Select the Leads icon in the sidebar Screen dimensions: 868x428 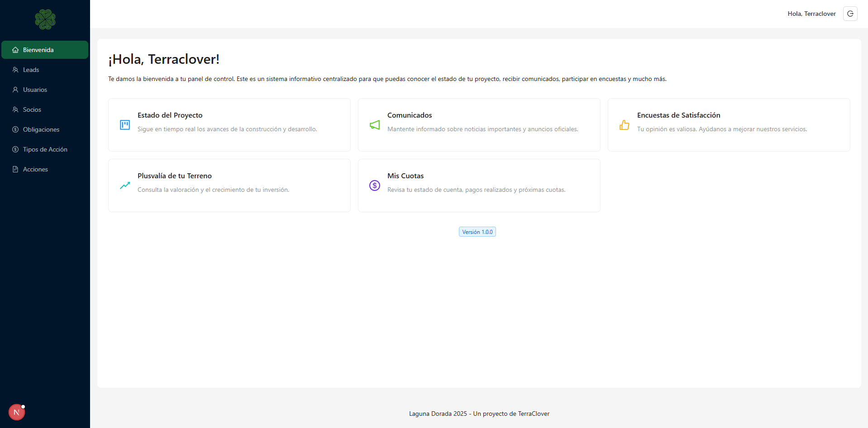pyautogui.click(x=15, y=70)
